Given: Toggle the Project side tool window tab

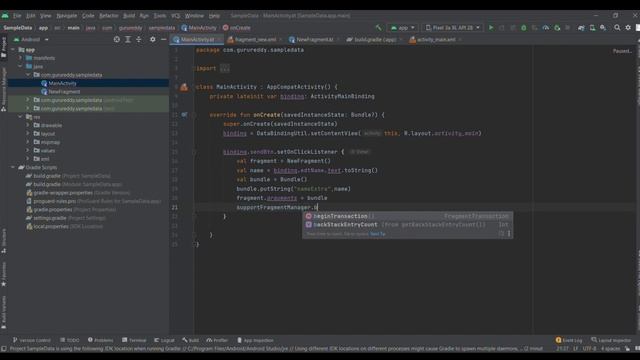Looking at the screenshot, I should point(4,48).
